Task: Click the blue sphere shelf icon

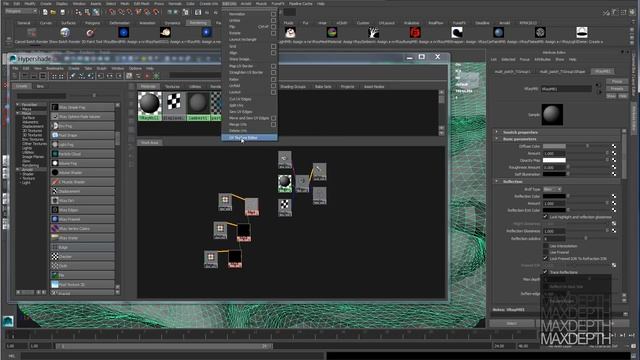Action: tap(498, 32)
